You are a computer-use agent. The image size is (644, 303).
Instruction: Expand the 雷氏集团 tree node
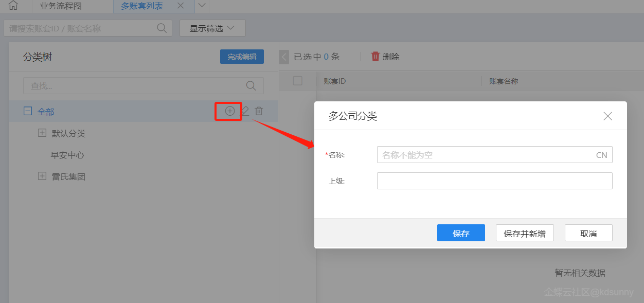pyautogui.click(x=42, y=176)
